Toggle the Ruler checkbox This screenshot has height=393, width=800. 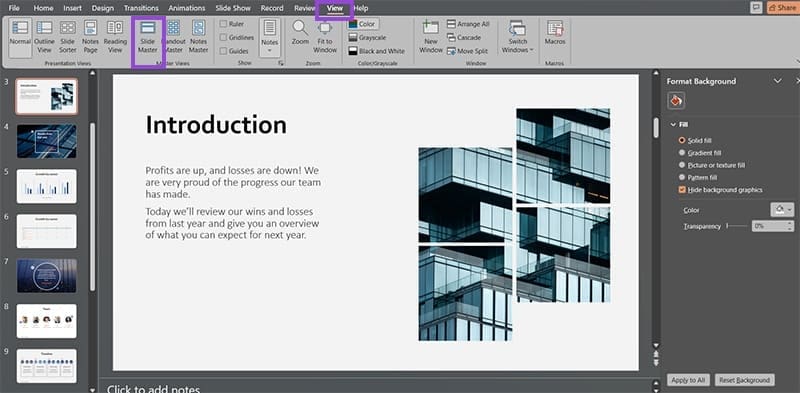click(x=223, y=24)
